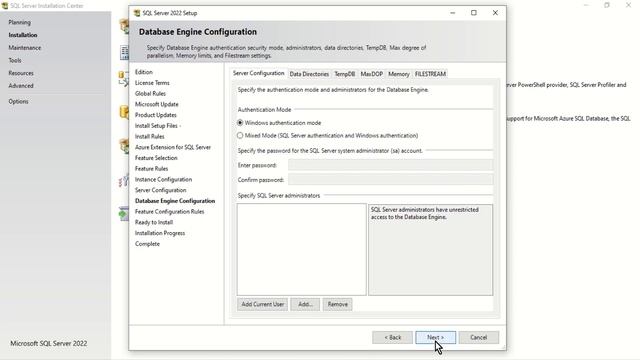Select the Ready to Install step
Screen dimensions: 640x360
pyautogui.click(x=154, y=222)
